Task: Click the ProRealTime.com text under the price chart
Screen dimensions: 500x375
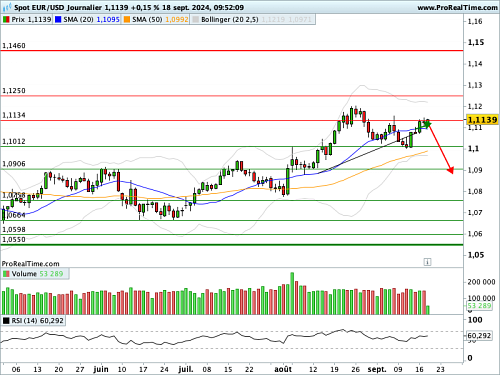Action: click(30, 264)
